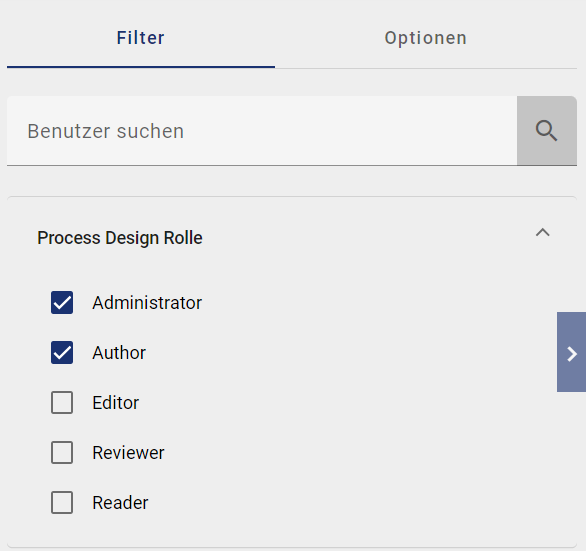Click the Process Design Rolle heading
Image resolution: width=586 pixels, height=551 pixels.
click(120, 238)
